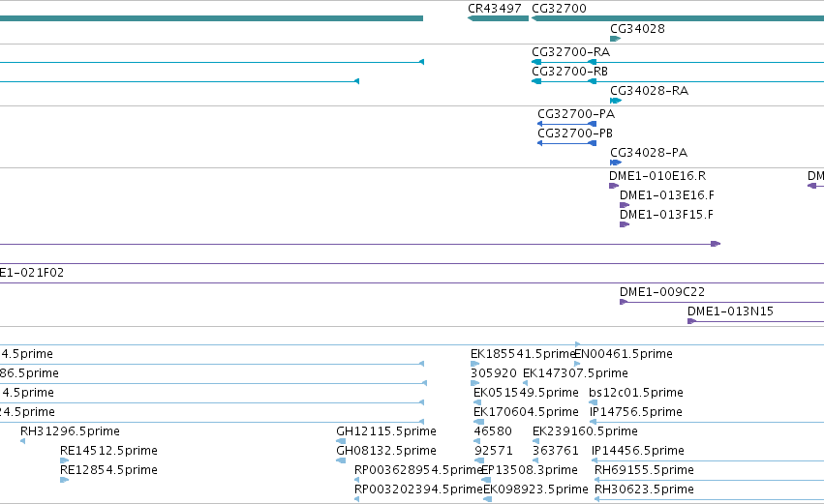This screenshot has height=504, width=824.
Task: Select the GH08132.5prime EST glyph
Action: (x=341, y=460)
